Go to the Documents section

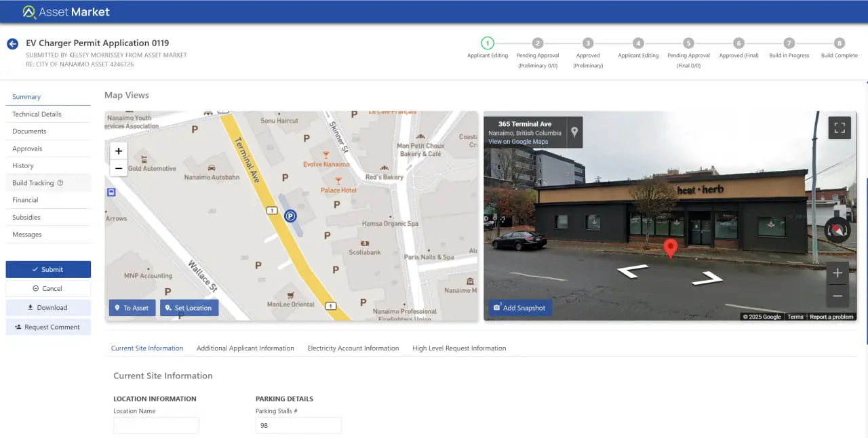(x=48, y=132)
